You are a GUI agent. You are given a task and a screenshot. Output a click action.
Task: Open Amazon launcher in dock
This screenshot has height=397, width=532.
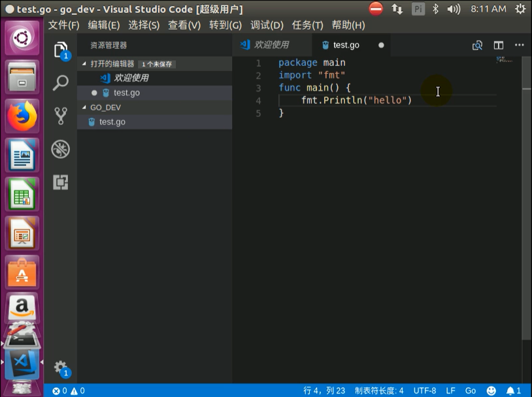22,307
